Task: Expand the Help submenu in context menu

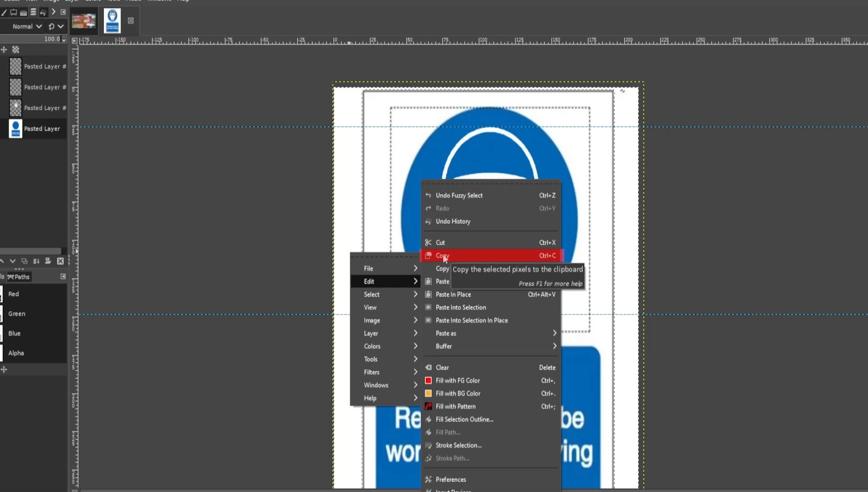Action: pyautogui.click(x=385, y=398)
